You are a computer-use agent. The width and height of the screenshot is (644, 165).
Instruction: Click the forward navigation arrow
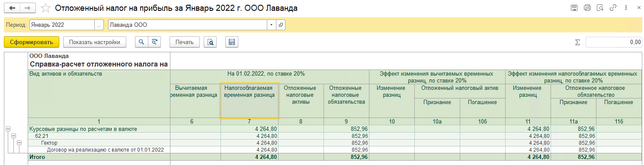[27, 8]
